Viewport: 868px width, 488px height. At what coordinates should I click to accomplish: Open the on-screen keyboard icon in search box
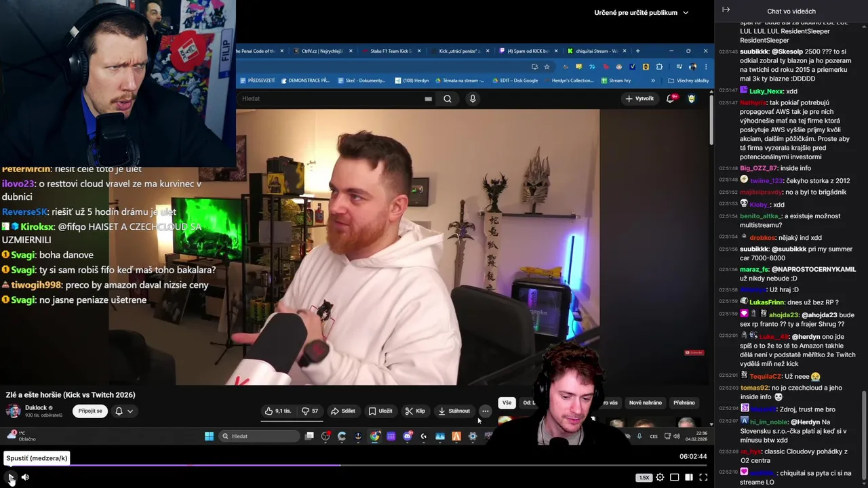pyautogui.click(x=428, y=98)
